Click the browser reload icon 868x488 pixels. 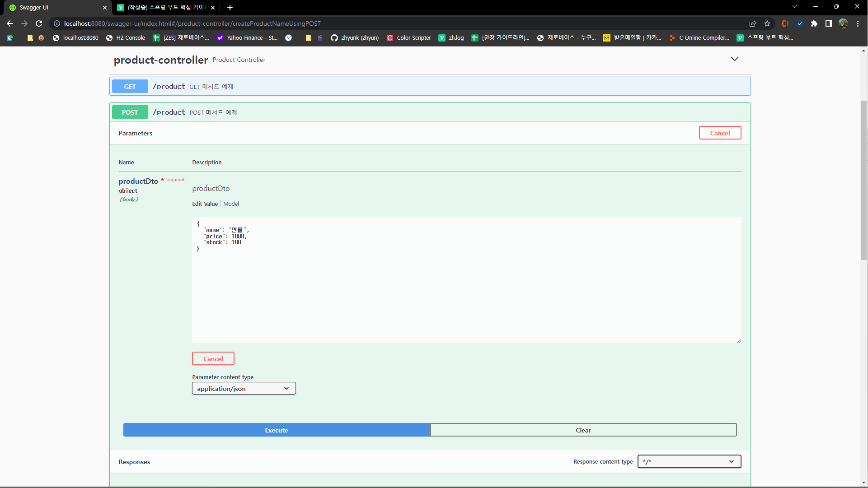pyautogui.click(x=39, y=23)
